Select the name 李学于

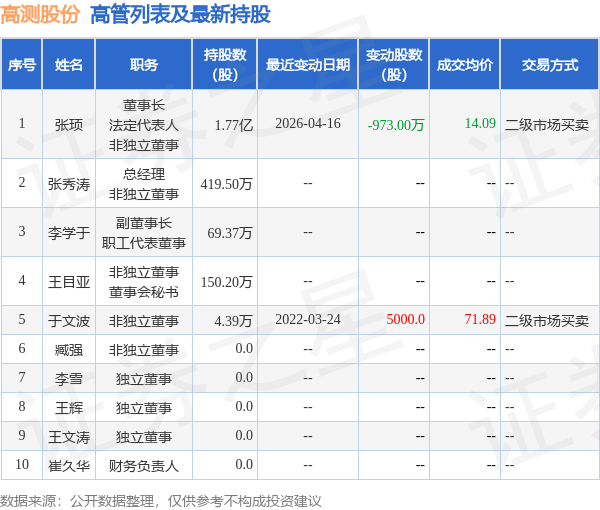coord(69,233)
